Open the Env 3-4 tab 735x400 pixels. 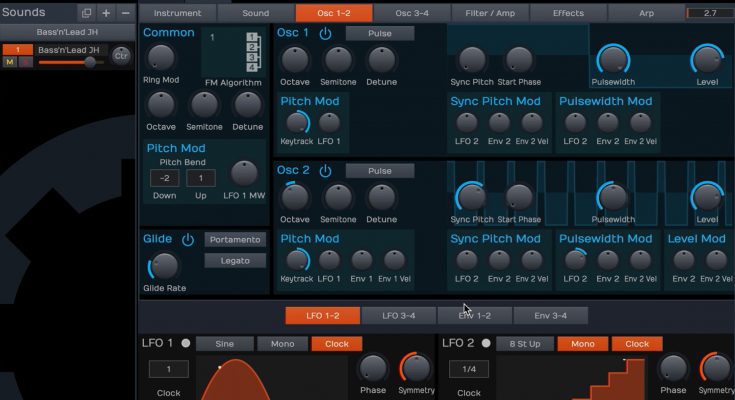(x=550, y=316)
